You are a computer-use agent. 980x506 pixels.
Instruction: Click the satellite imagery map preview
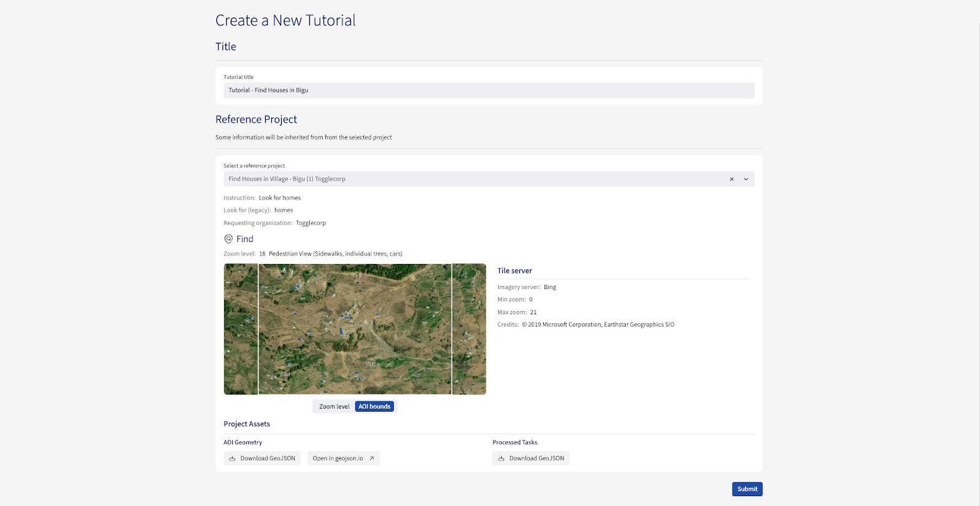point(355,329)
